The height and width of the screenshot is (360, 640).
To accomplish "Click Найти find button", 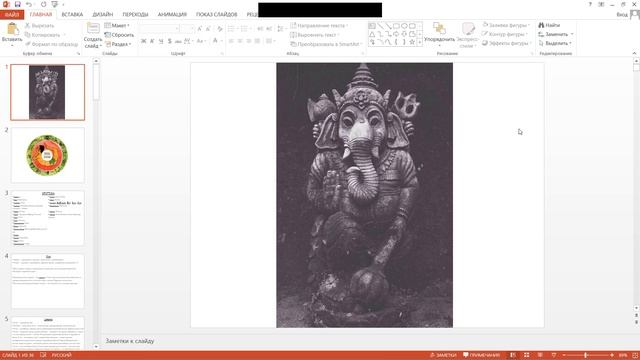I will coord(549,25).
